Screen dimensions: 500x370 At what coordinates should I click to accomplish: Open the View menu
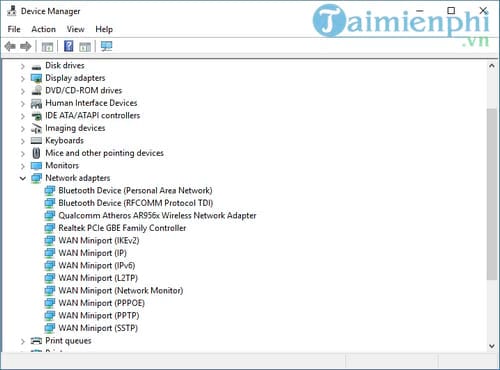(75, 29)
